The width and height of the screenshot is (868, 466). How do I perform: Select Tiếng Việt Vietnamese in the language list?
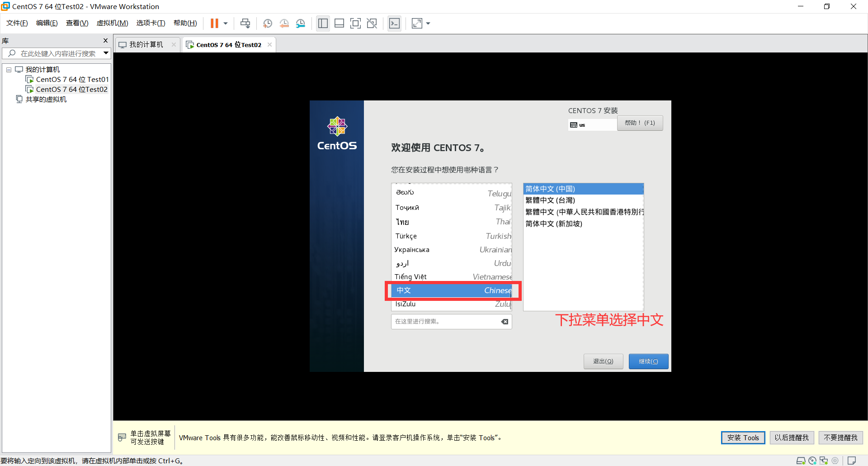click(x=452, y=277)
